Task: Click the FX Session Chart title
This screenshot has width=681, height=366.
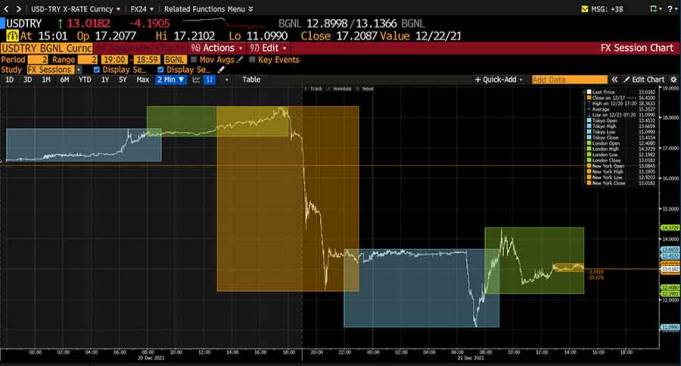Action: [637, 48]
